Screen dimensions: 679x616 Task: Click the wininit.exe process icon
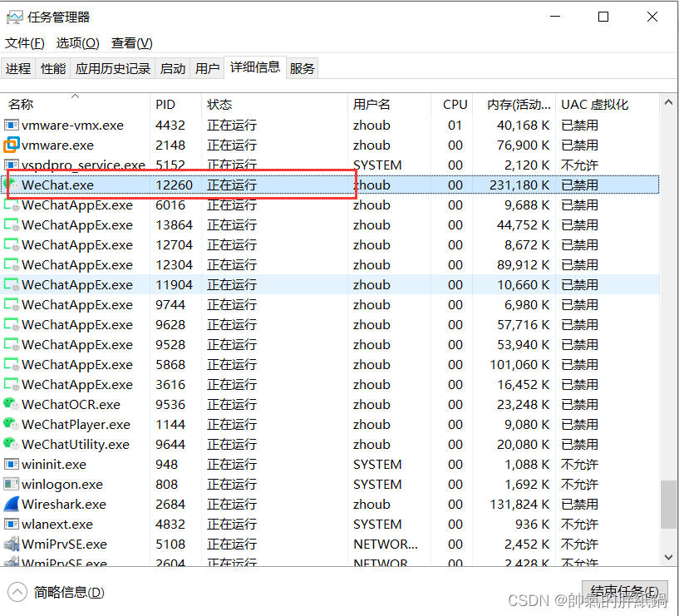(12, 465)
